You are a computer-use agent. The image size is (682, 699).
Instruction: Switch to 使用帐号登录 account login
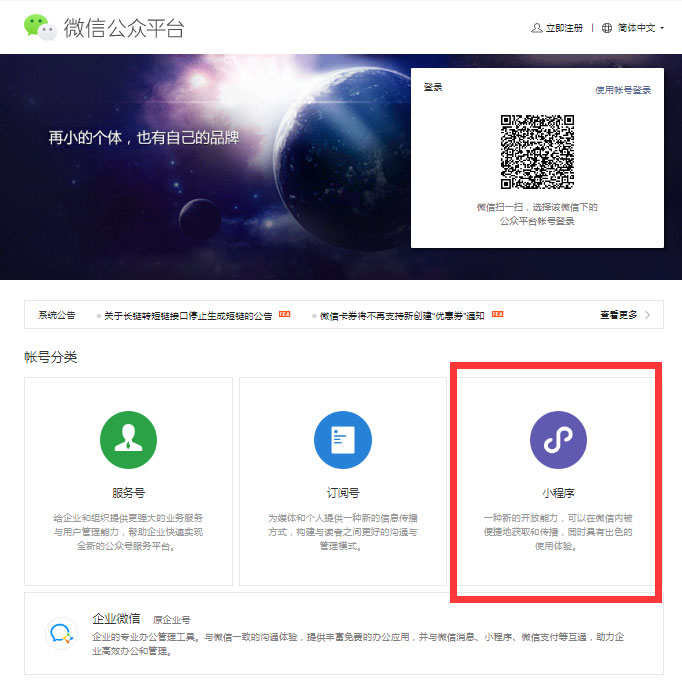click(x=623, y=90)
